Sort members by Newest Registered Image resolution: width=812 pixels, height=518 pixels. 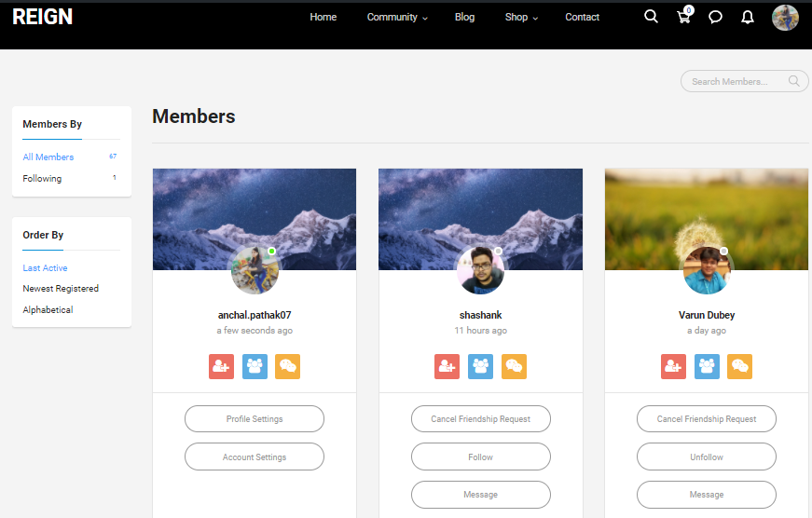pyautogui.click(x=61, y=288)
